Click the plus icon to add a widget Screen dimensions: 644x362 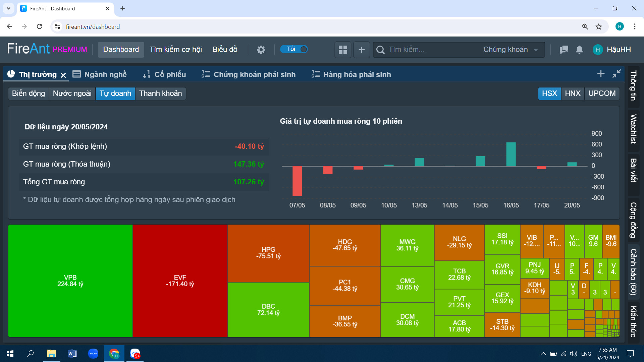pos(362,50)
